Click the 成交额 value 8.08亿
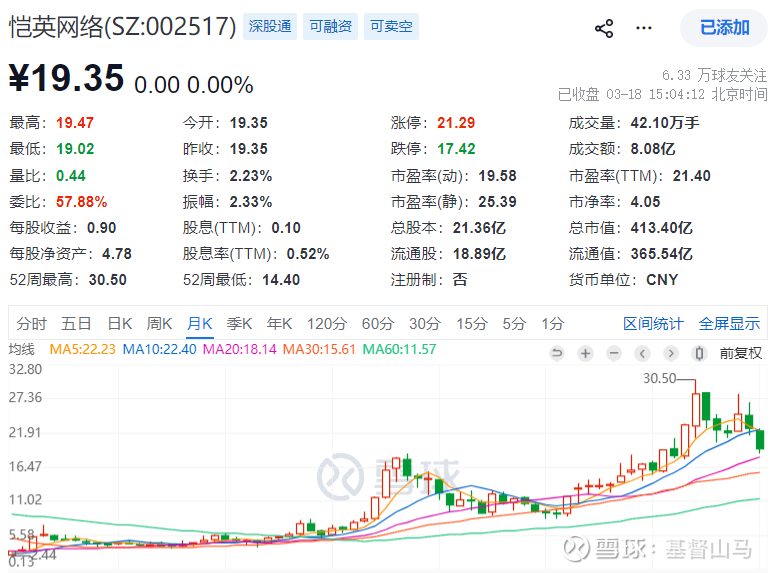Image resolution: width=775 pixels, height=573 pixels. [x=652, y=149]
